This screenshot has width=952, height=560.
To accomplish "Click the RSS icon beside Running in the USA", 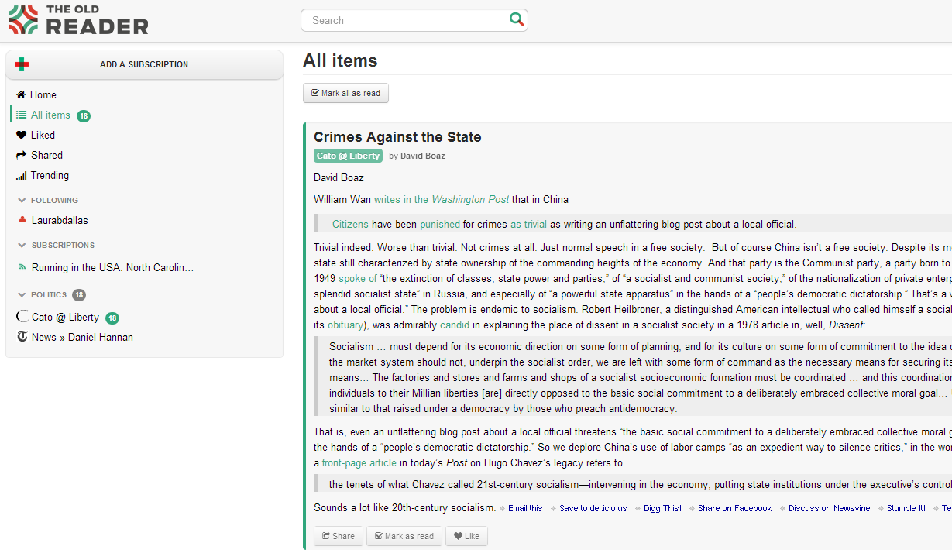I will pos(22,268).
